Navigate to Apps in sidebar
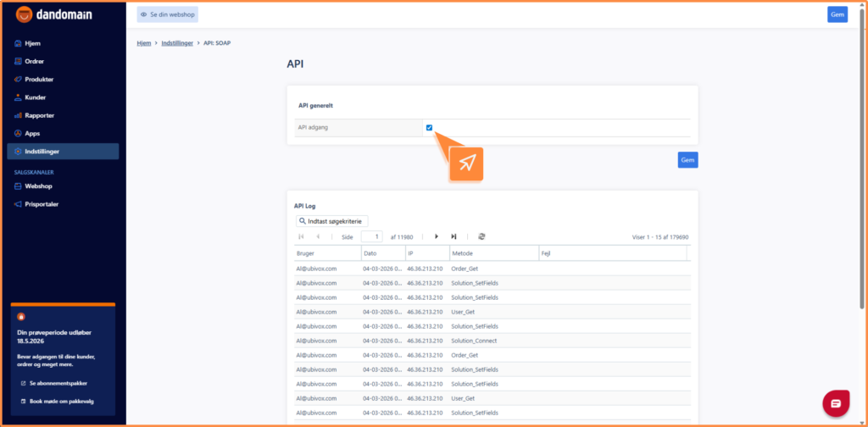Image resolution: width=868 pixels, height=427 pixels. coord(32,133)
